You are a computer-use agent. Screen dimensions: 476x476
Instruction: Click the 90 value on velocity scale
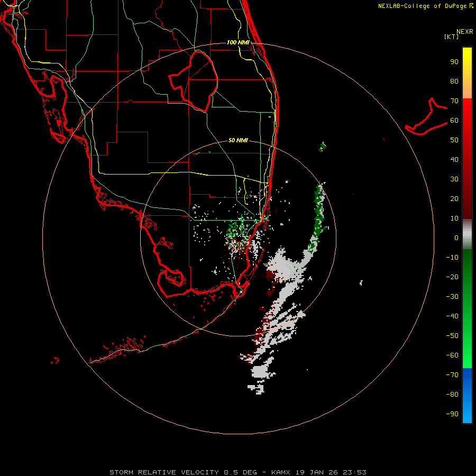coord(454,62)
